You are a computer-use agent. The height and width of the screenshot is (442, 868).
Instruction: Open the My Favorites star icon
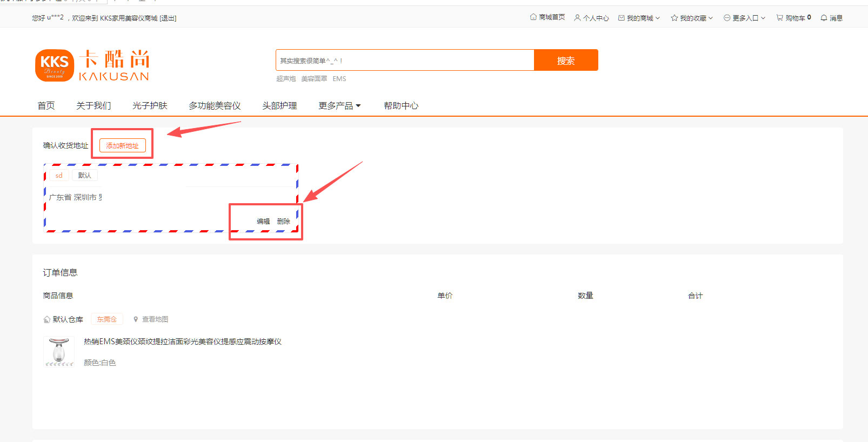point(674,18)
